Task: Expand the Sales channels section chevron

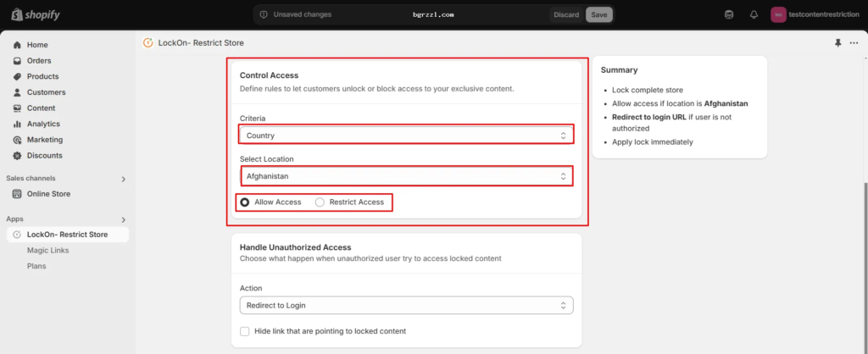Action: (124, 179)
